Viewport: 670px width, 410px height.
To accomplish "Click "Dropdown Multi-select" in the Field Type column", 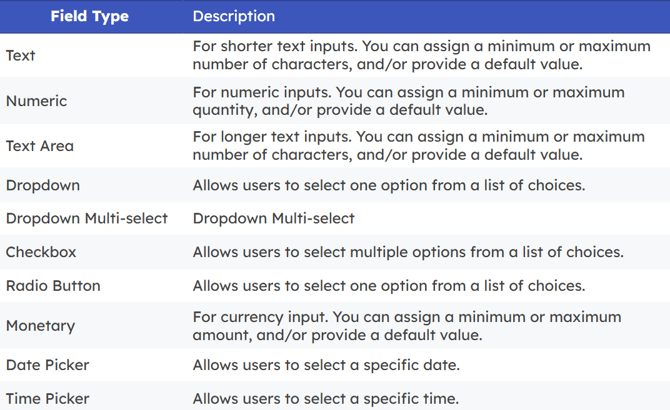I will (x=87, y=219).
